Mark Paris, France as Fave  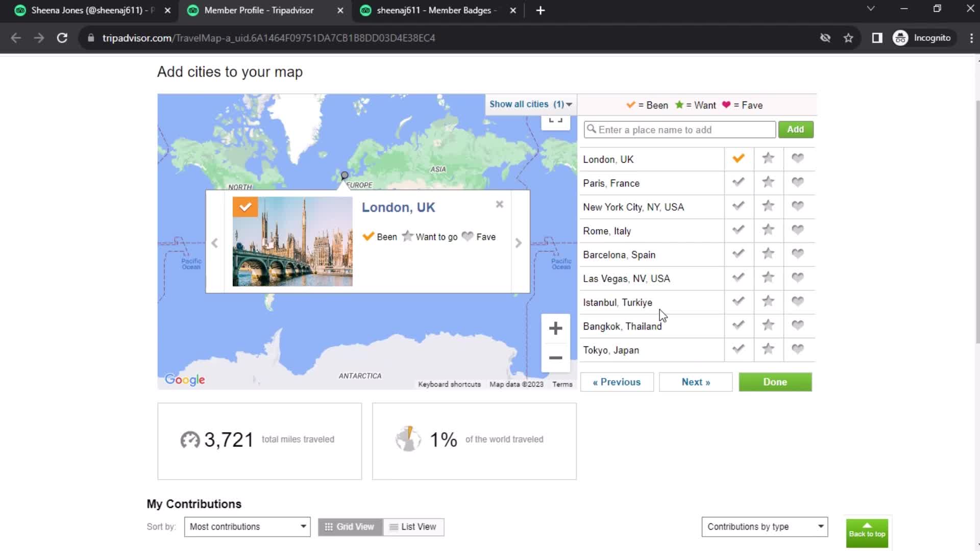pos(797,182)
